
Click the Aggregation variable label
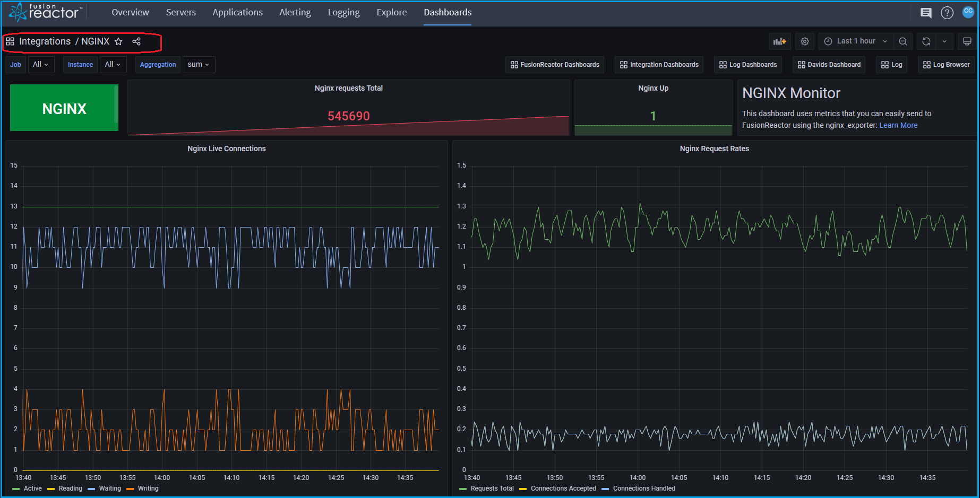click(x=158, y=65)
